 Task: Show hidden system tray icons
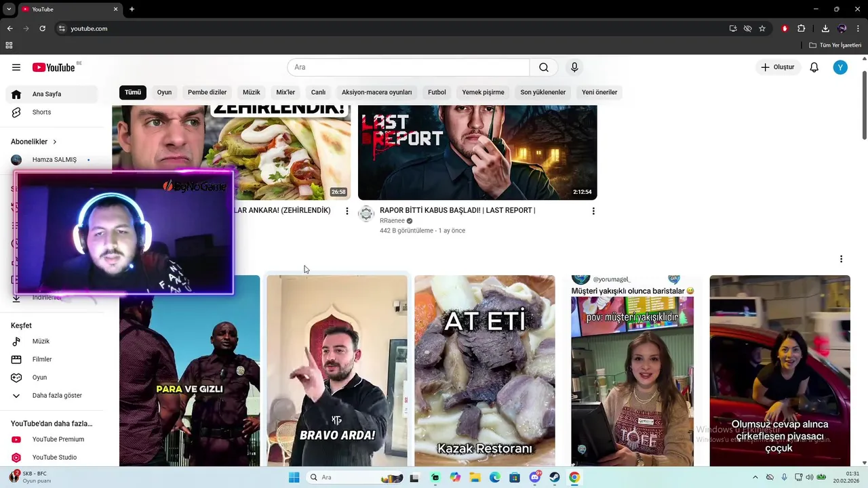tap(755, 477)
